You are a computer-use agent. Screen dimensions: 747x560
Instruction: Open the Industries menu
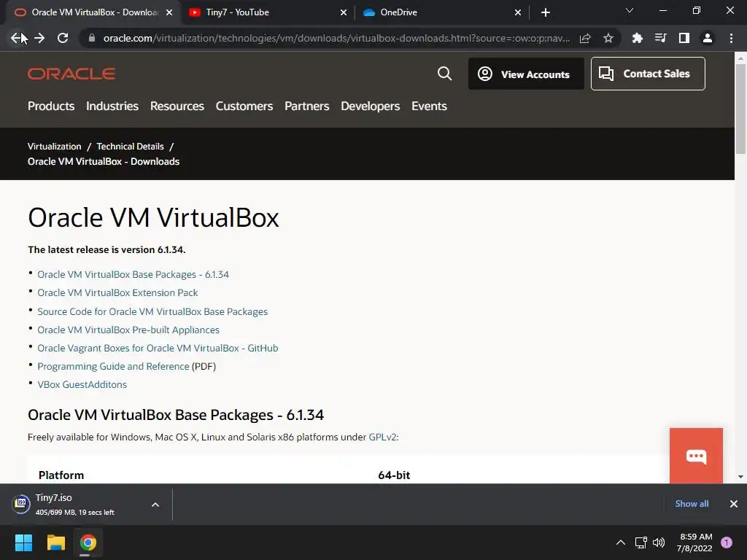pos(112,106)
